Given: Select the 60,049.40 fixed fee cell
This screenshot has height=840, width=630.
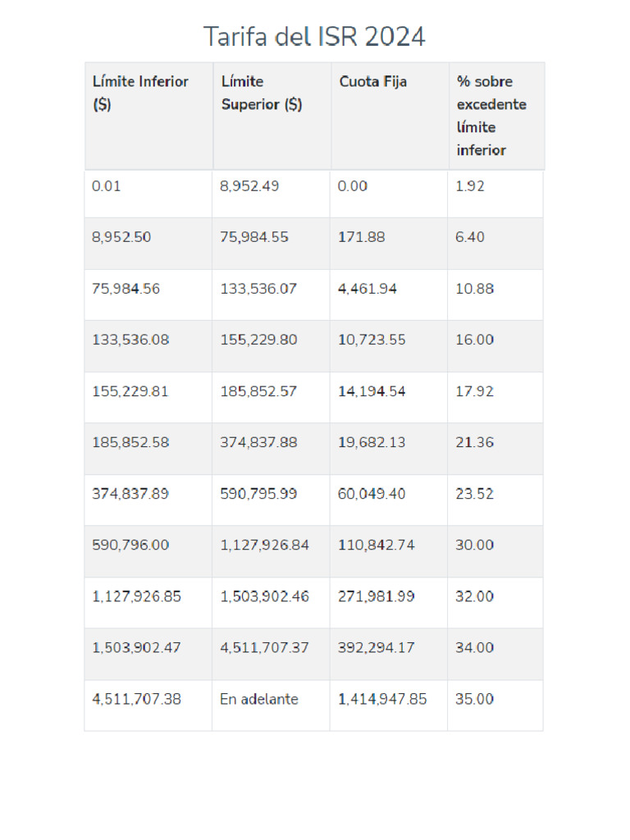Looking at the screenshot, I should (372, 494).
